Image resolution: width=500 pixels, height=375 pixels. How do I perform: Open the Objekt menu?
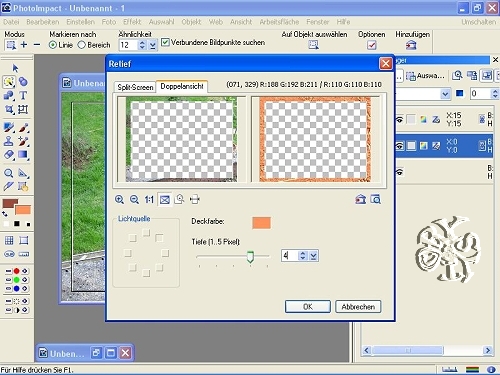pyautogui.click(x=191, y=22)
